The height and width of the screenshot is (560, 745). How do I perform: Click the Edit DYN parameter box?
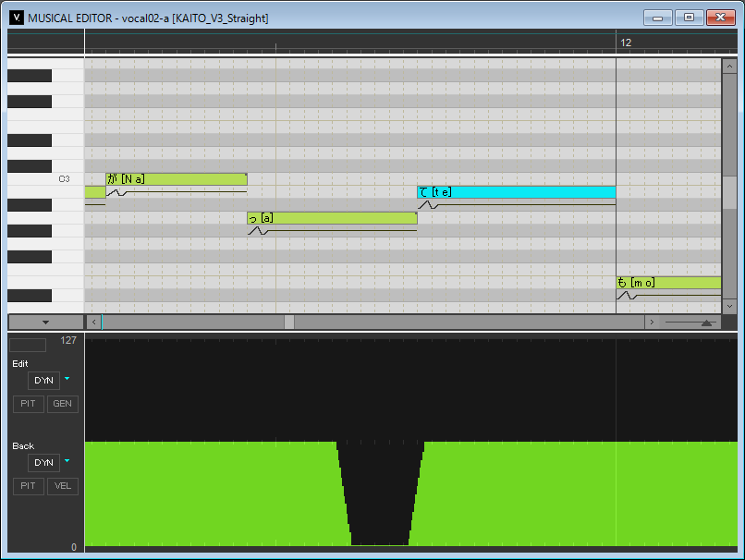43,381
